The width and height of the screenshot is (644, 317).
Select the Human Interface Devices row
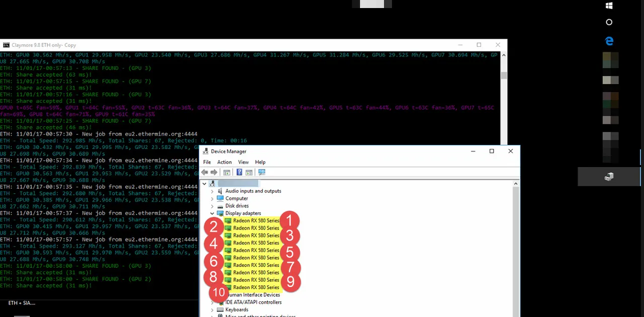coord(254,295)
